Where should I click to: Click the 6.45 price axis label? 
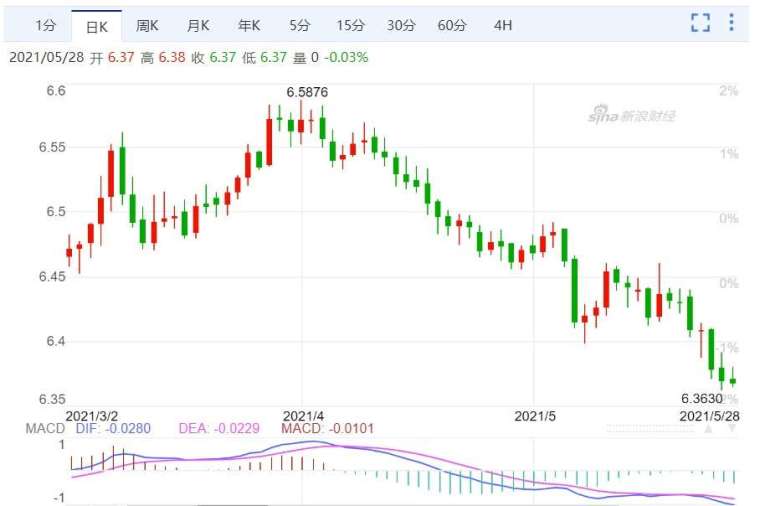(x=52, y=276)
